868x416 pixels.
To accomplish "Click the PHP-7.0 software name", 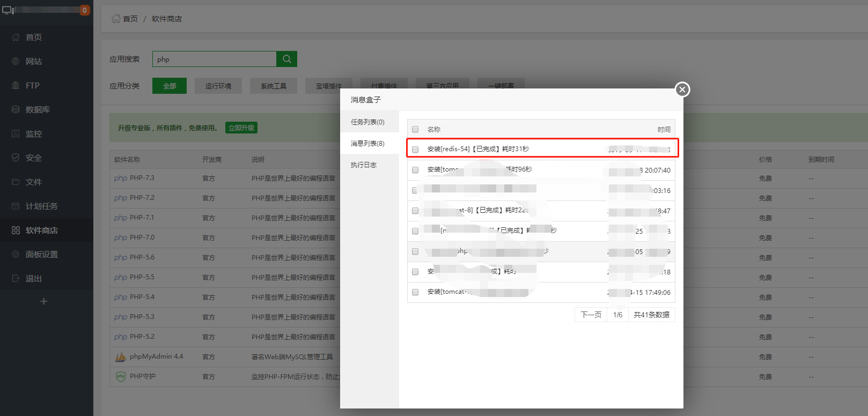I will click(x=142, y=237).
